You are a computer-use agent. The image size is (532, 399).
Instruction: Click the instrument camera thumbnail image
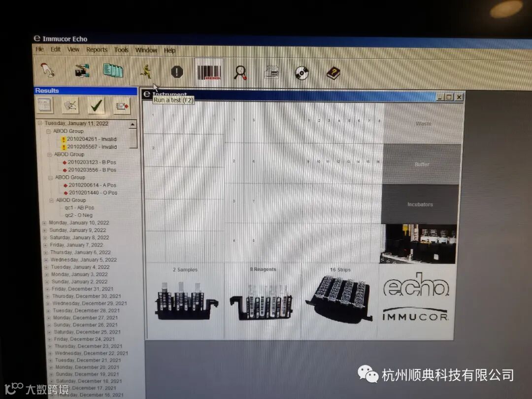click(x=418, y=244)
